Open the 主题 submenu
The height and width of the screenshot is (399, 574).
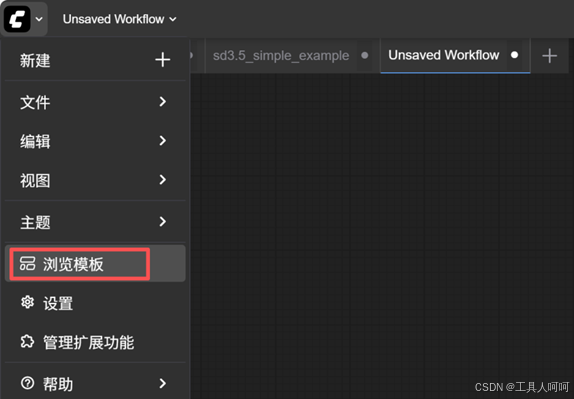(x=95, y=222)
